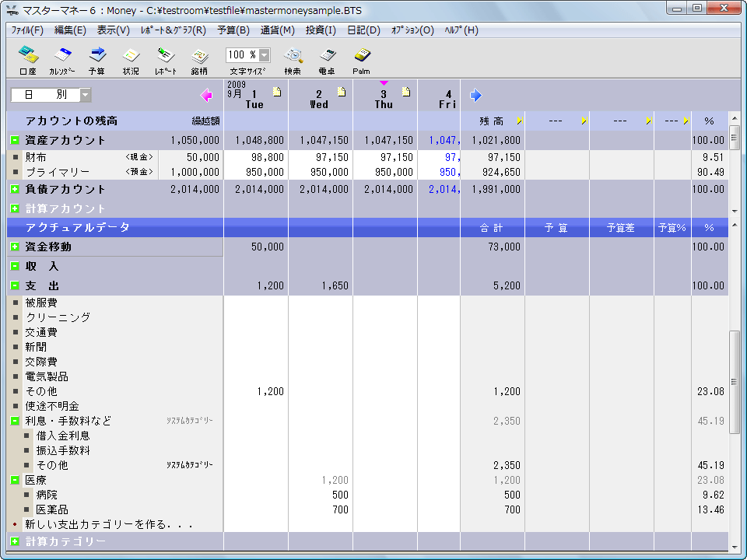This screenshot has height=560, width=747.
Task: Click the 予算差 column header
Action: (621, 228)
